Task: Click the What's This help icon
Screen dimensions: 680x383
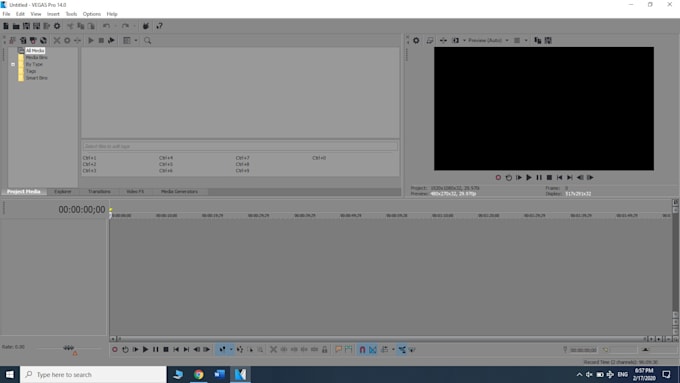Action: [159, 26]
